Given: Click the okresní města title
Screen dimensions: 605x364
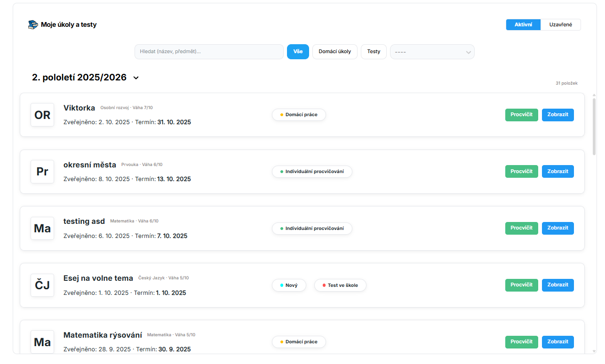Looking at the screenshot, I should point(90,165).
